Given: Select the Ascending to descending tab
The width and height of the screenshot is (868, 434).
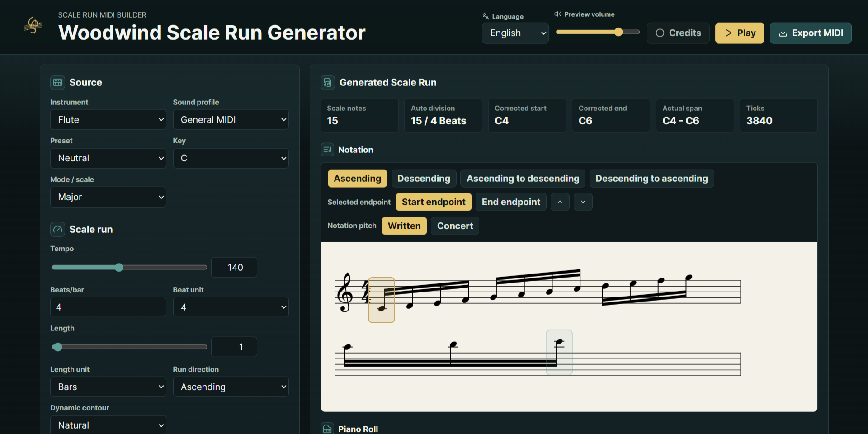Looking at the screenshot, I should [523, 179].
